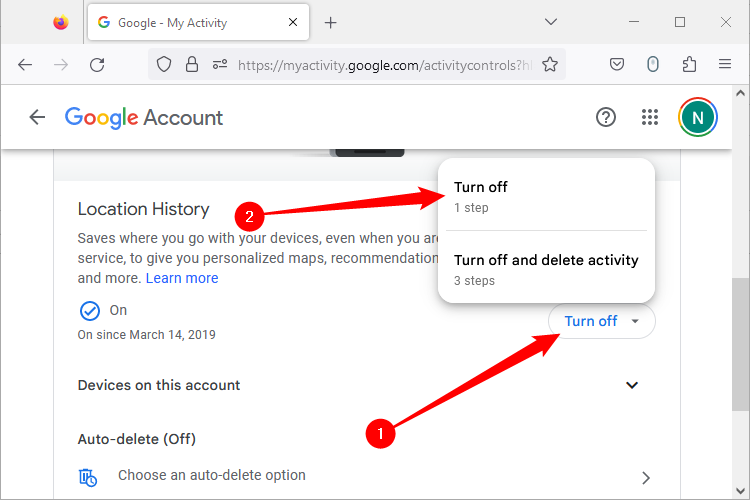Click the Auto-delete (Off) heading
750x500 pixels.
[x=137, y=439]
